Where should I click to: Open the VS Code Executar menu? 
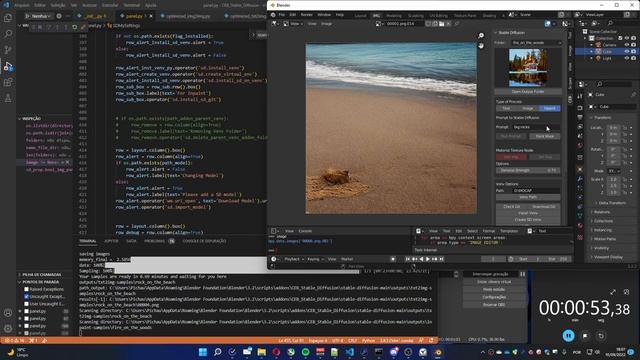[x=110, y=5]
